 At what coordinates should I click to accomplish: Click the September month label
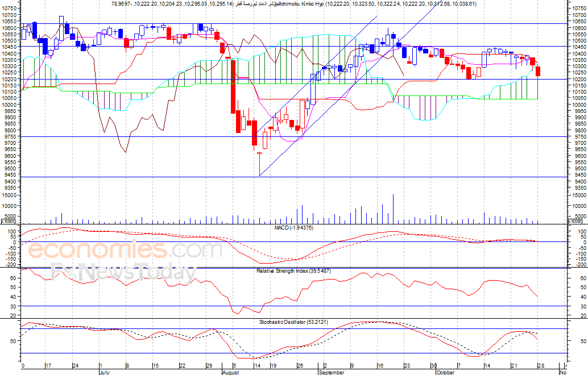pos(331,372)
